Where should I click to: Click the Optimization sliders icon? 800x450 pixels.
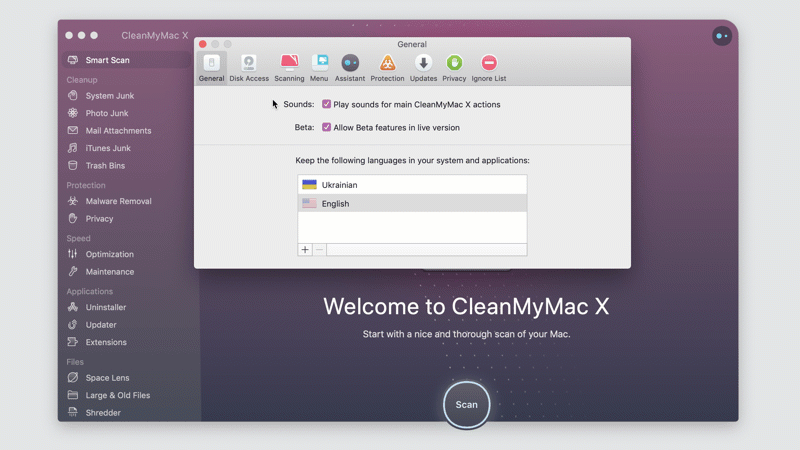[73, 254]
